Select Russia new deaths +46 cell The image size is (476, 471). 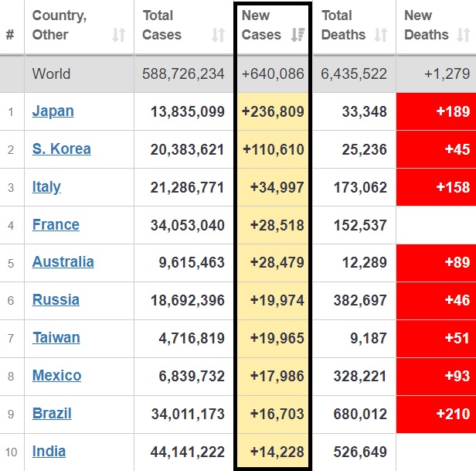pos(436,301)
